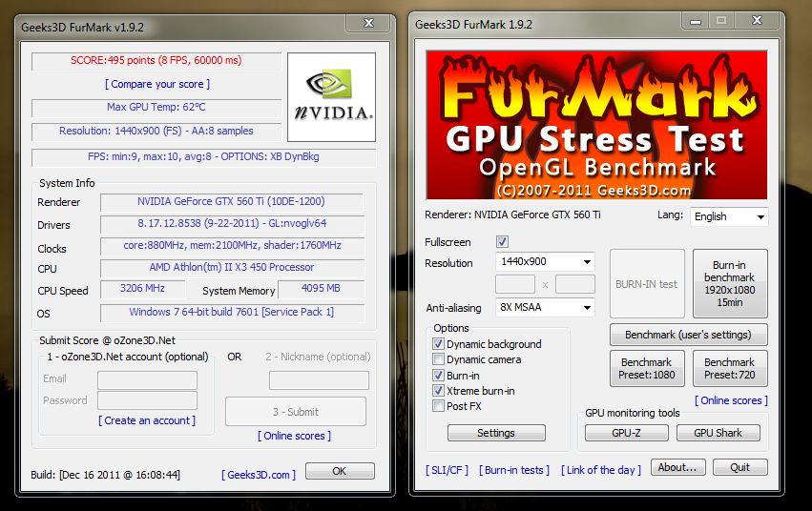Click the Quit button
Screen dimensions: 812x511
(x=740, y=467)
